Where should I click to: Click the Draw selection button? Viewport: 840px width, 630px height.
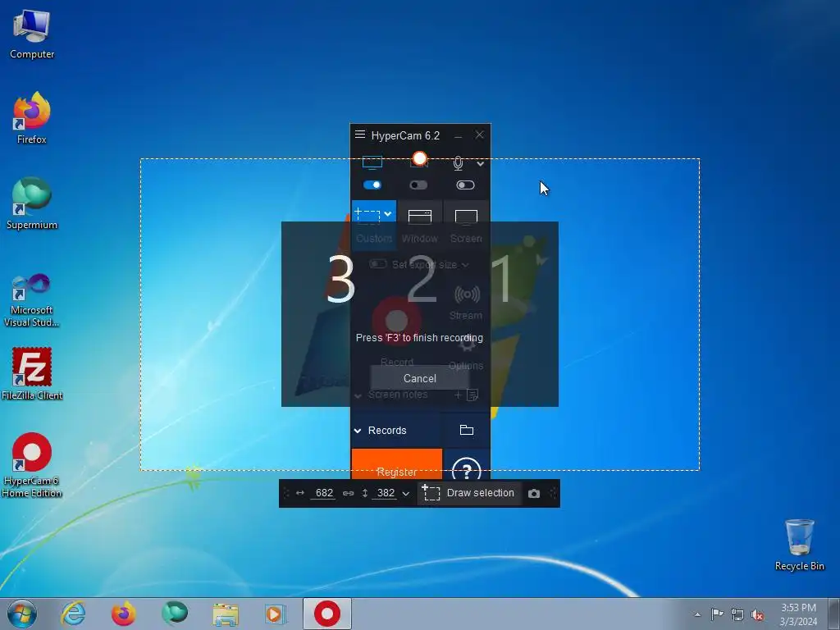coord(468,493)
